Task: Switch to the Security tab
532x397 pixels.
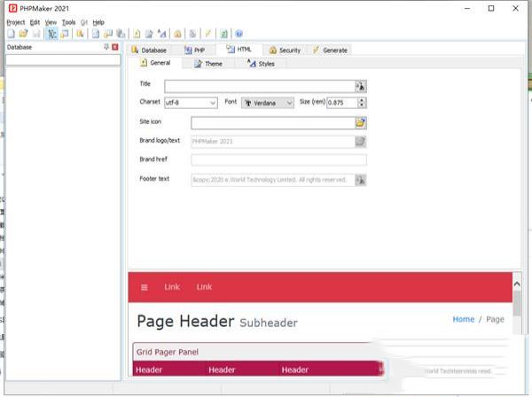Action: [x=285, y=51]
